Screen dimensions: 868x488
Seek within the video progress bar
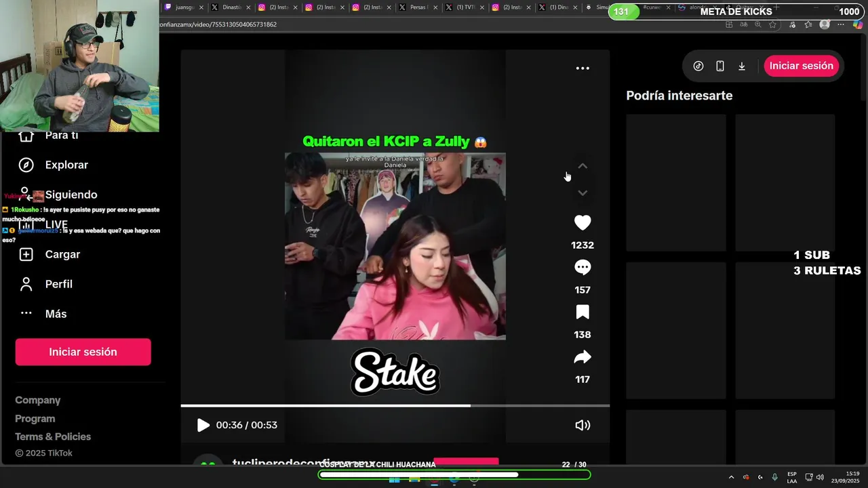[395, 405]
